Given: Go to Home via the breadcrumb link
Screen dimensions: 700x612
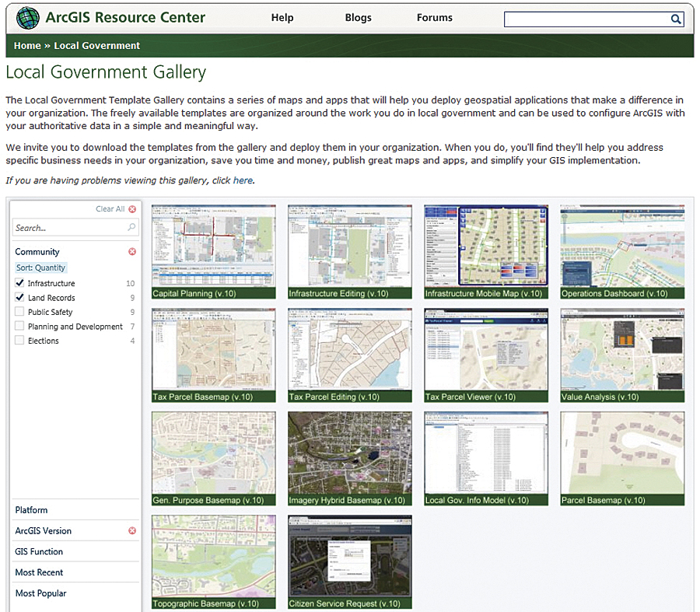Looking at the screenshot, I should coord(26,45).
